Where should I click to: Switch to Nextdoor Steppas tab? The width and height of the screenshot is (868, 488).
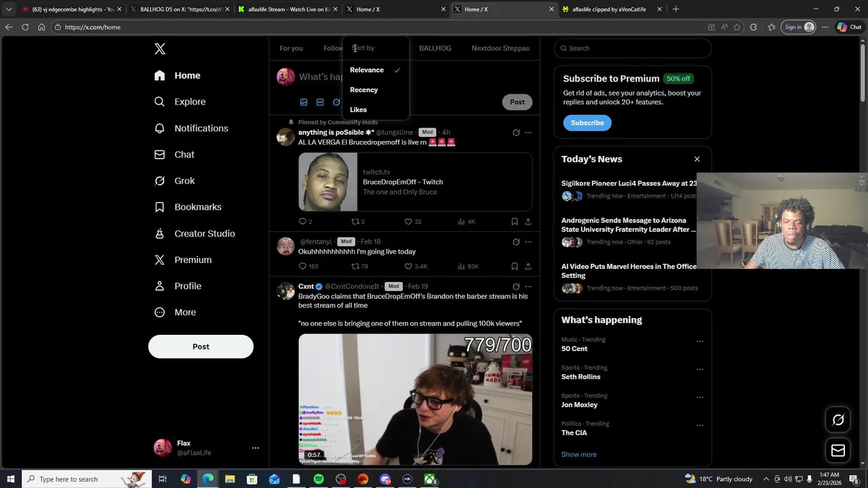pyautogui.click(x=500, y=48)
